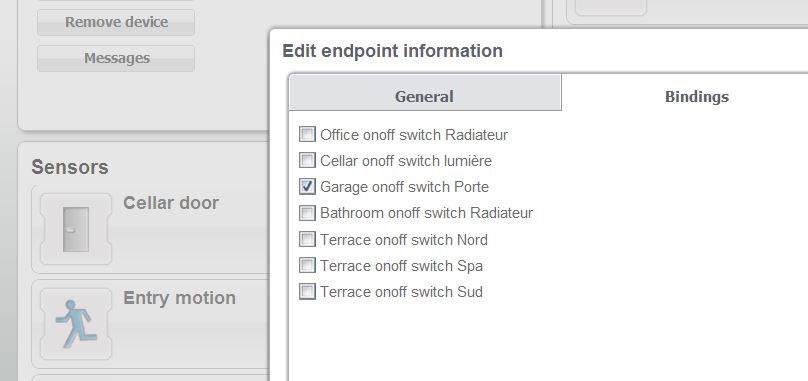Click the partially visible device tile at top right

(611, 7)
